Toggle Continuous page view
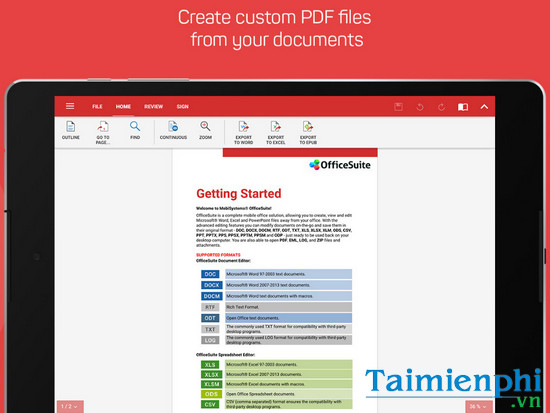 click(x=173, y=131)
